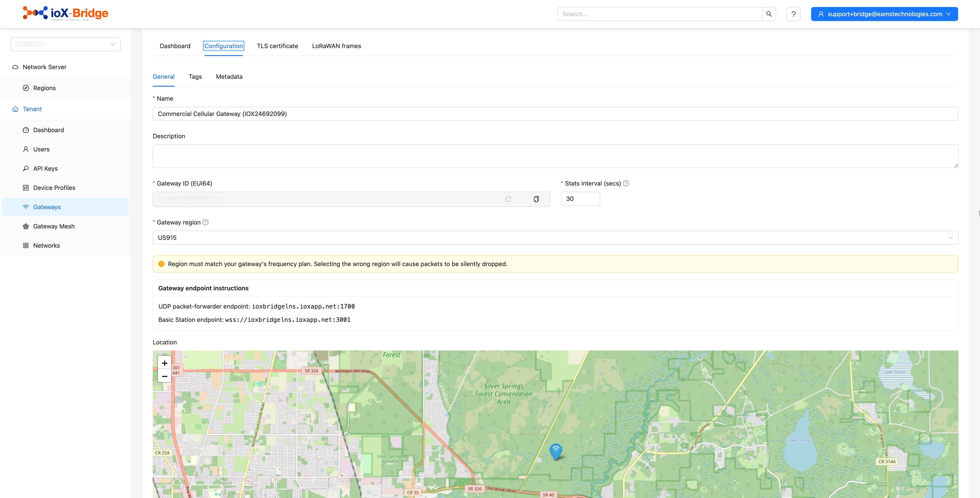Open the TLS certificate tab

pos(277,46)
